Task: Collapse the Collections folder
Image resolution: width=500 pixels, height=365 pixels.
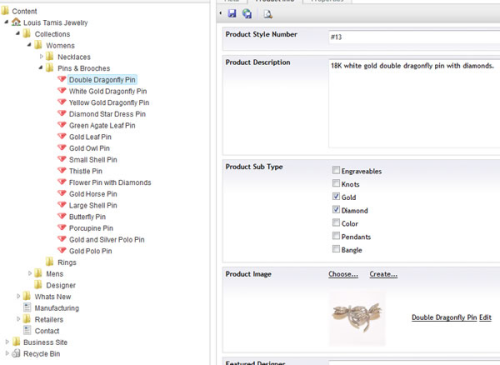Action: point(18,33)
